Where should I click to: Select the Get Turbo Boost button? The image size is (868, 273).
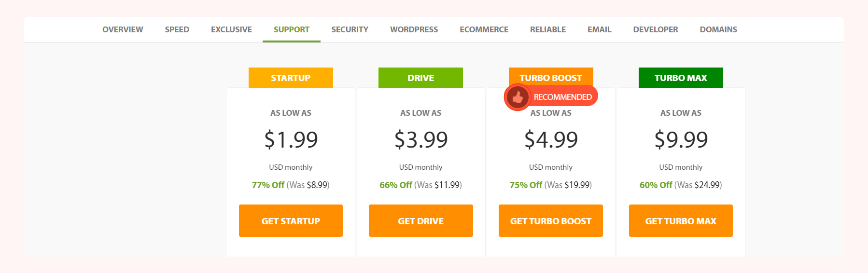point(551,221)
